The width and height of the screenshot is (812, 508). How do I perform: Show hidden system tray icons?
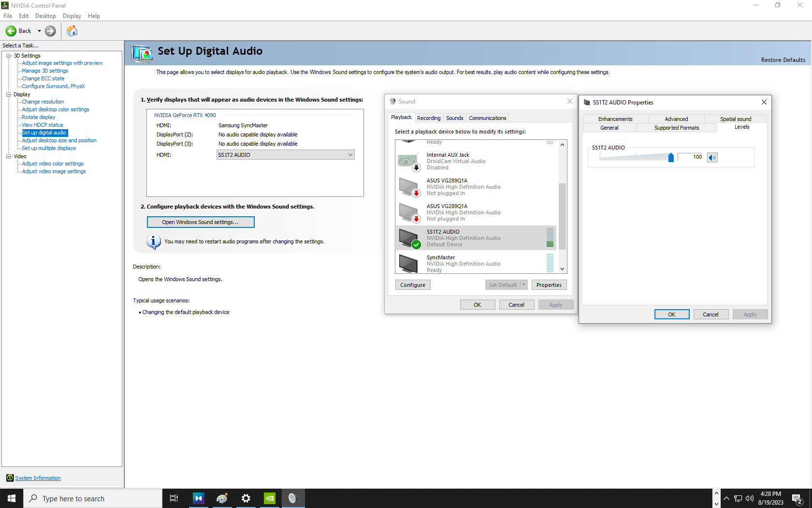click(726, 498)
